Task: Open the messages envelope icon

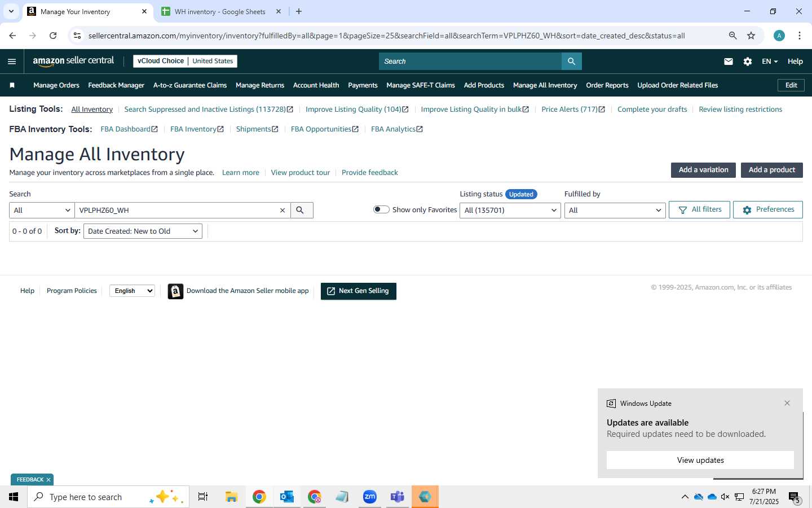Action: (729, 62)
